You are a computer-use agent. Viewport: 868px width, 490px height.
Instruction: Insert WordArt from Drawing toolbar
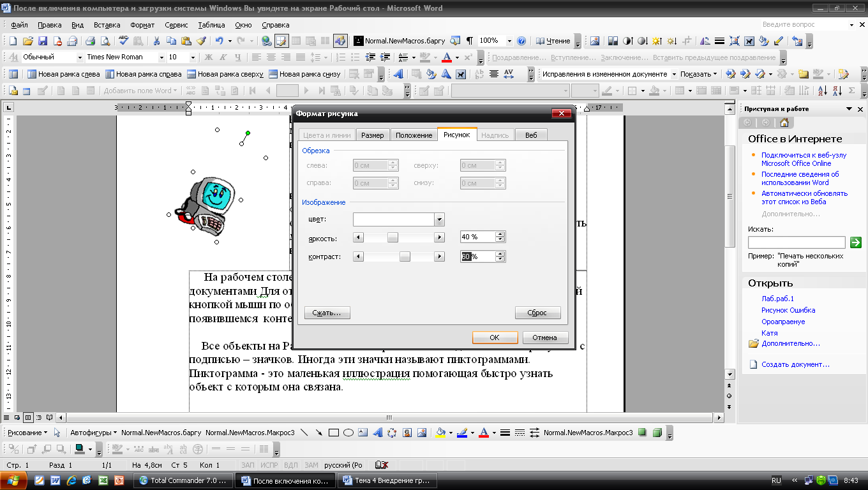(378, 433)
